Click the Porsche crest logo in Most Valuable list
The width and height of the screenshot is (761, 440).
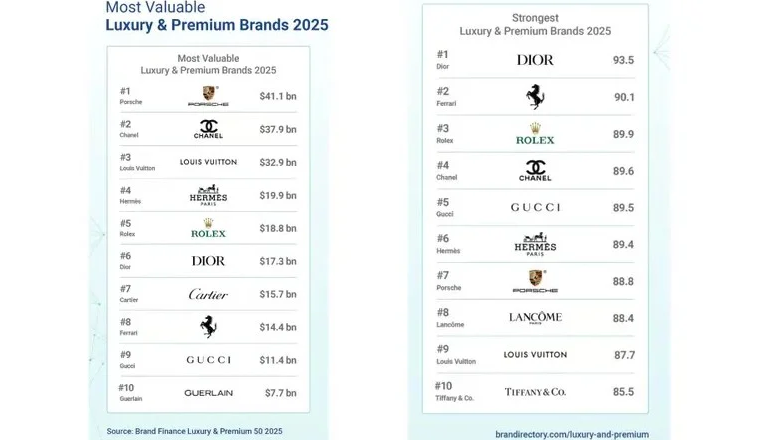click(x=208, y=96)
